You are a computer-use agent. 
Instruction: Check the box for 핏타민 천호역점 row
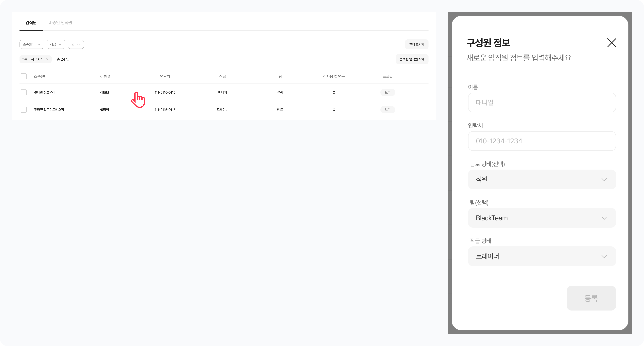24,92
